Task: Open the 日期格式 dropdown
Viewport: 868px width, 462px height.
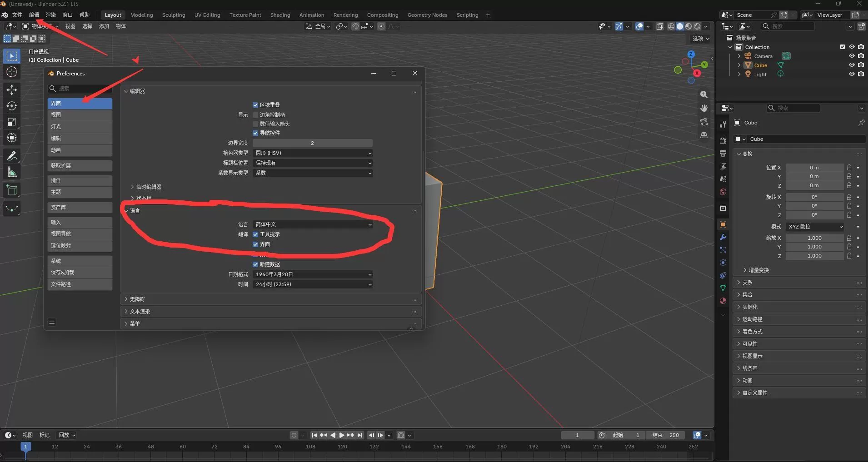Action: (x=313, y=274)
